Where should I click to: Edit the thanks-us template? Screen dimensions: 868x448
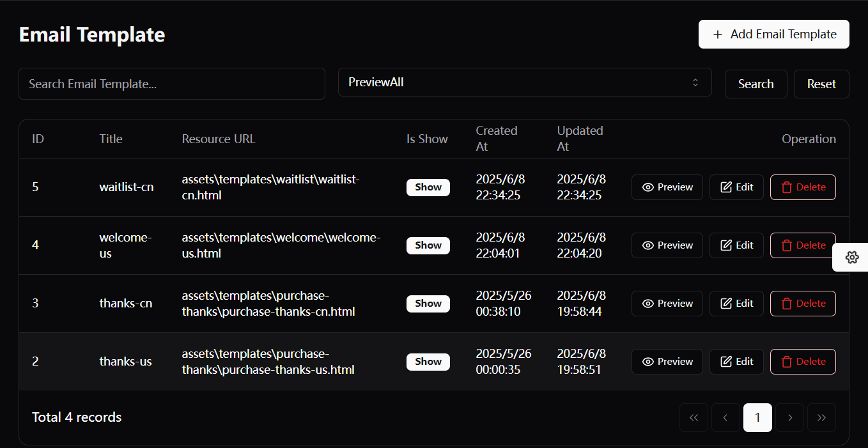point(736,362)
